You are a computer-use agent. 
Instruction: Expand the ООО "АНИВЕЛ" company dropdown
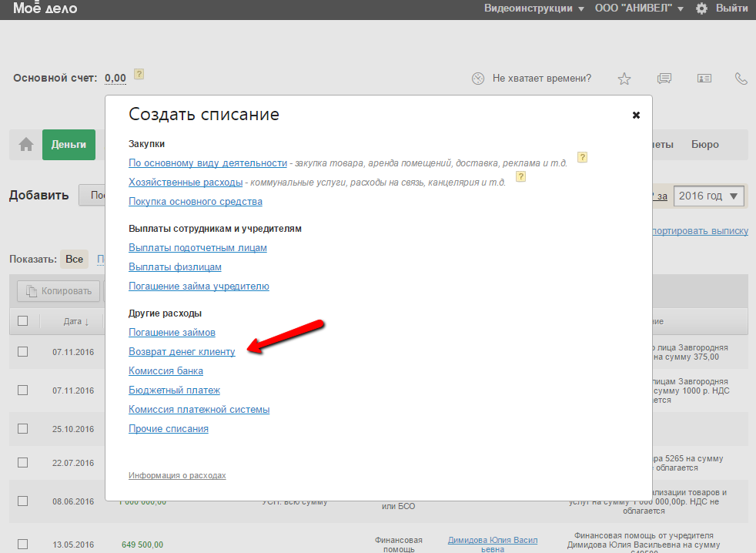coord(639,8)
